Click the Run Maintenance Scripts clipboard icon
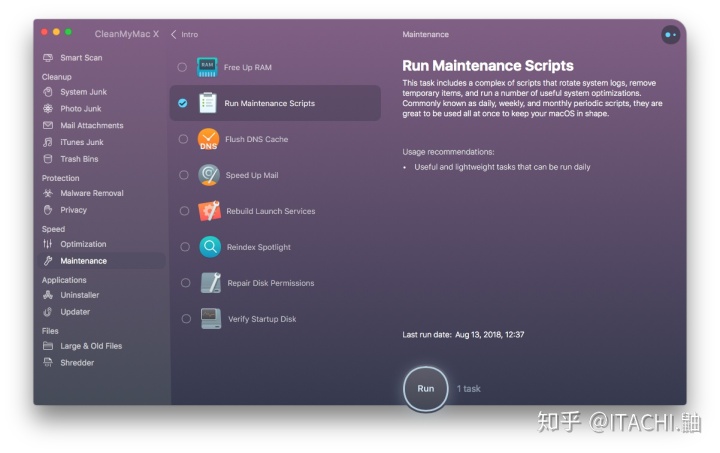720x453 pixels. tap(208, 103)
